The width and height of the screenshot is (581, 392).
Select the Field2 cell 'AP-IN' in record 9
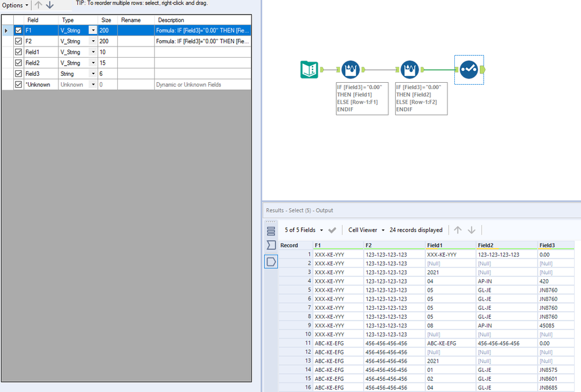[x=507, y=326]
